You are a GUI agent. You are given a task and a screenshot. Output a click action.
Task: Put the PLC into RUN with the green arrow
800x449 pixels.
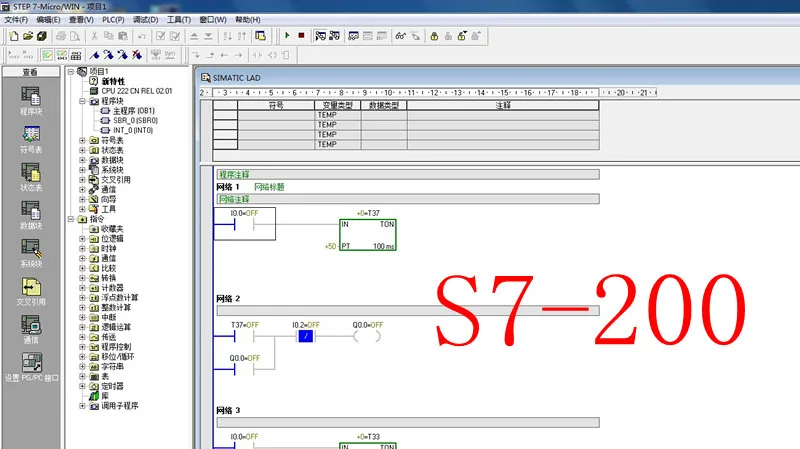coord(287,36)
